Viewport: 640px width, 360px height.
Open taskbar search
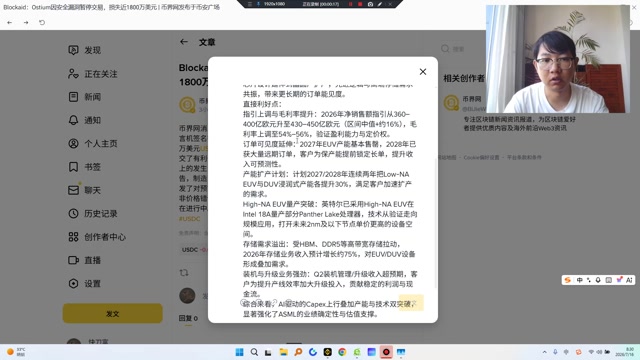pyautogui.click(x=254, y=352)
